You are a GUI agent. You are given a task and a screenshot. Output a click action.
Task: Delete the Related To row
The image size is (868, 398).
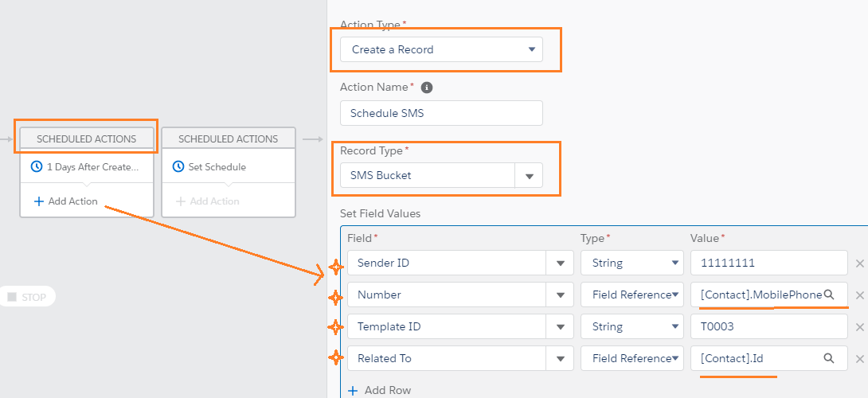coord(859,359)
